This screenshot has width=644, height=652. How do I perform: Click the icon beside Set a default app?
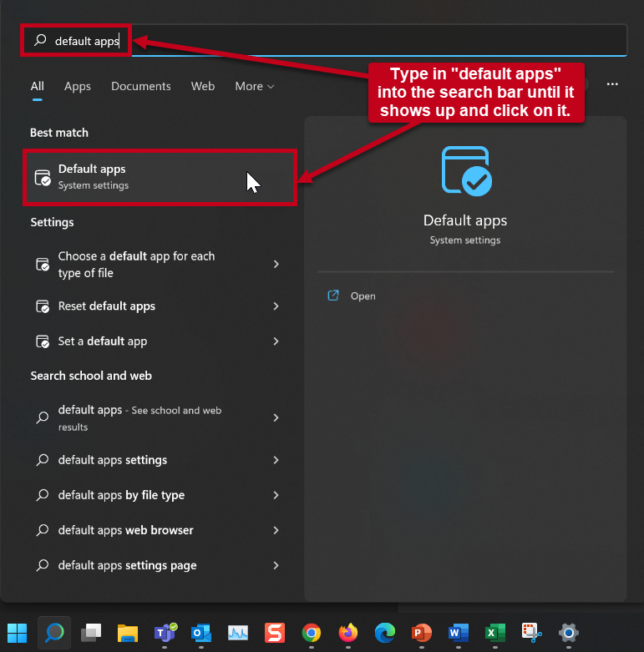pos(43,341)
